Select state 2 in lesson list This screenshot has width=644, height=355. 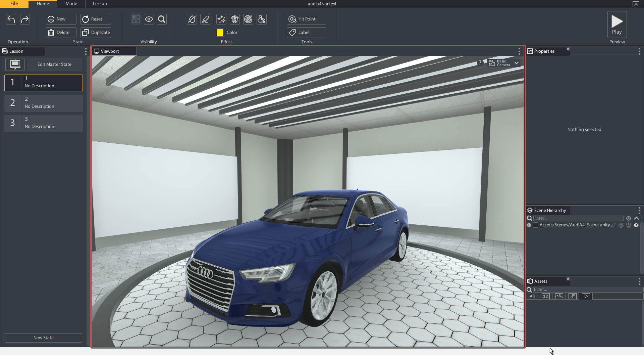click(44, 103)
